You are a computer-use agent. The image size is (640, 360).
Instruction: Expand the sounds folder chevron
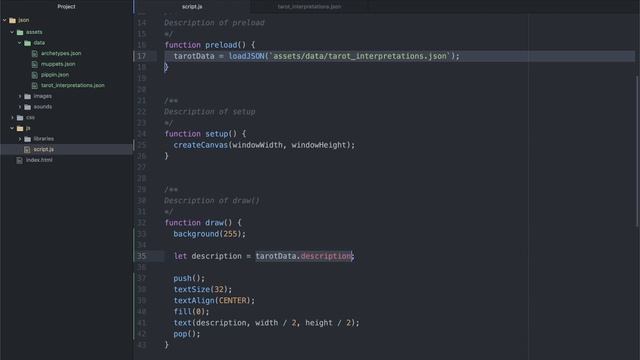pyautogui.click(x=20, y=107)
